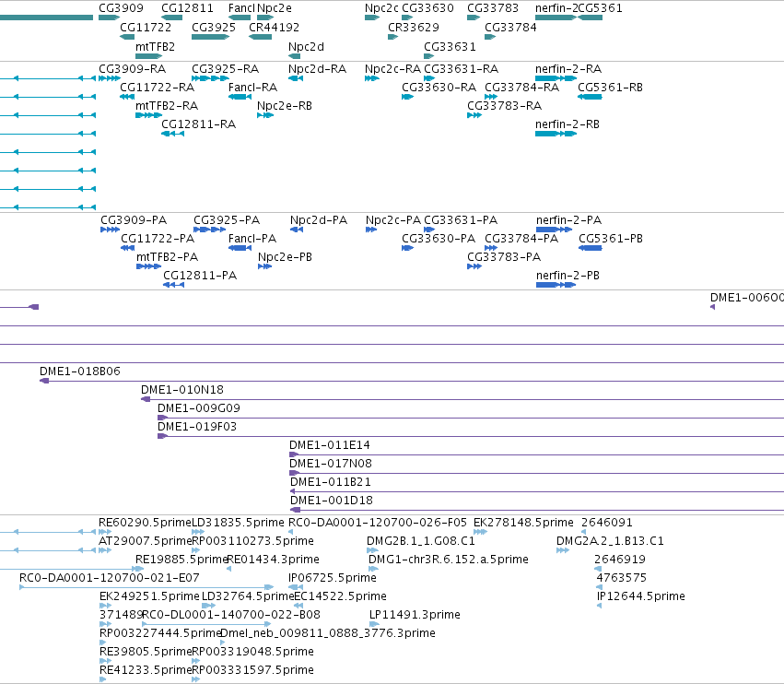Select the Dmel_neb_009811_0888_3776.3prime label
784x684 pixels.
point(328,633)
